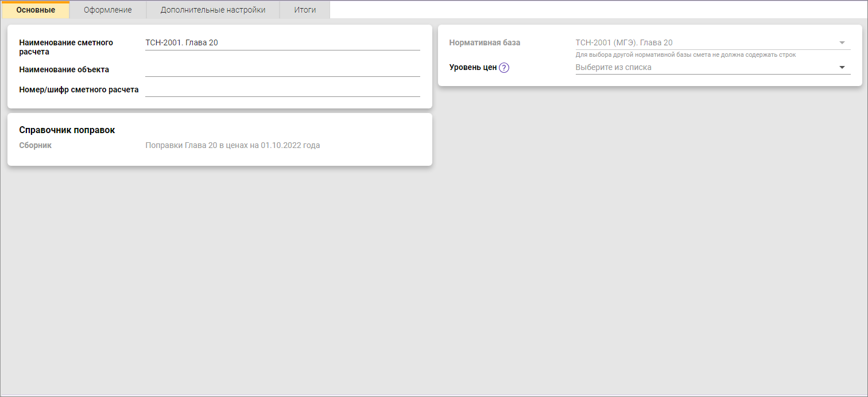Click the 'Поправки Глава 20 в ценах' text
Image resolution: width=868 pixels, height=397 pixels.
[232, 145]
